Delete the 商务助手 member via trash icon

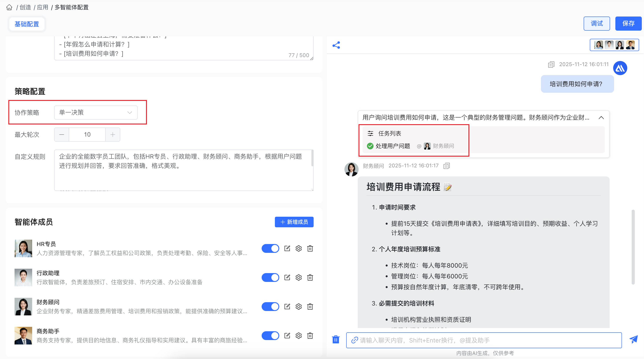click(310, 335)
